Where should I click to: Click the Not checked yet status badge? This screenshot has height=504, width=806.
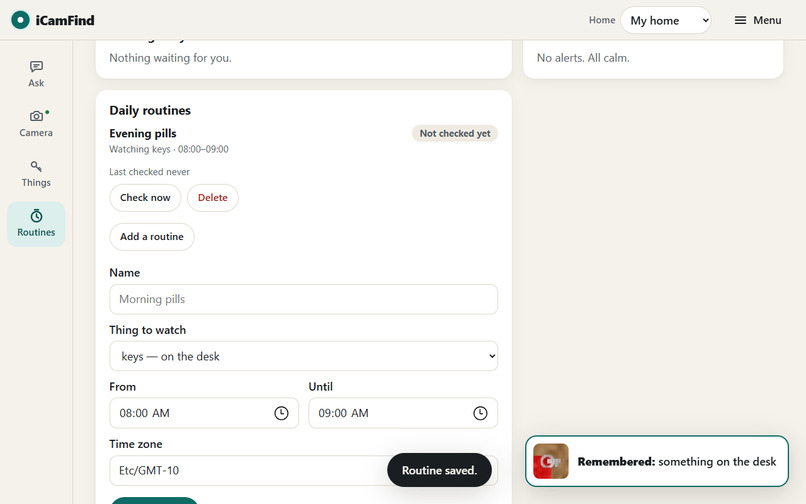pos(455,133)
